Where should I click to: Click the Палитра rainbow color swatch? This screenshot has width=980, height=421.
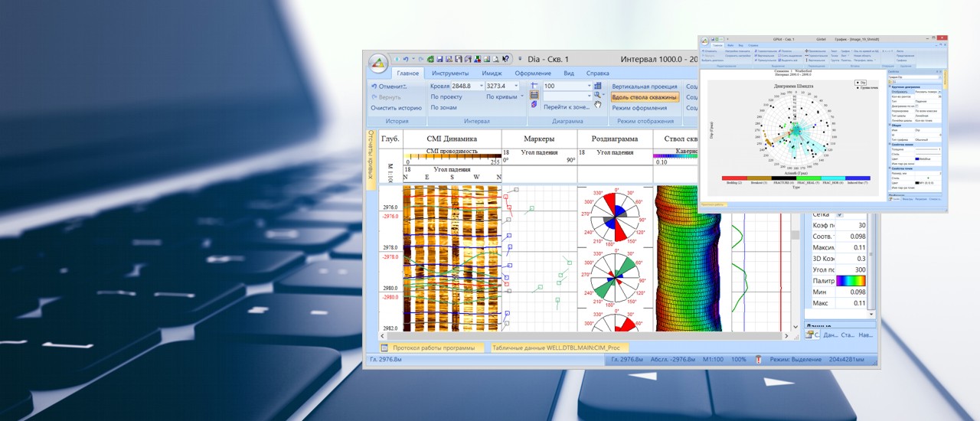[851, 281]
